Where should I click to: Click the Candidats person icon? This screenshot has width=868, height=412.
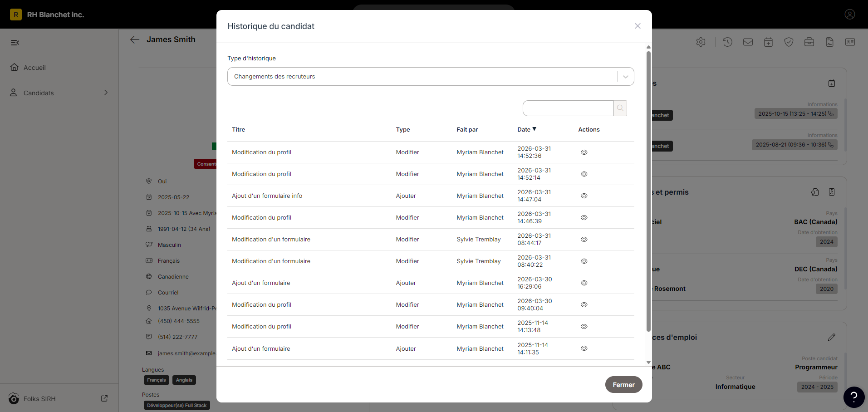pyautogui.click(x=14, y=93)
